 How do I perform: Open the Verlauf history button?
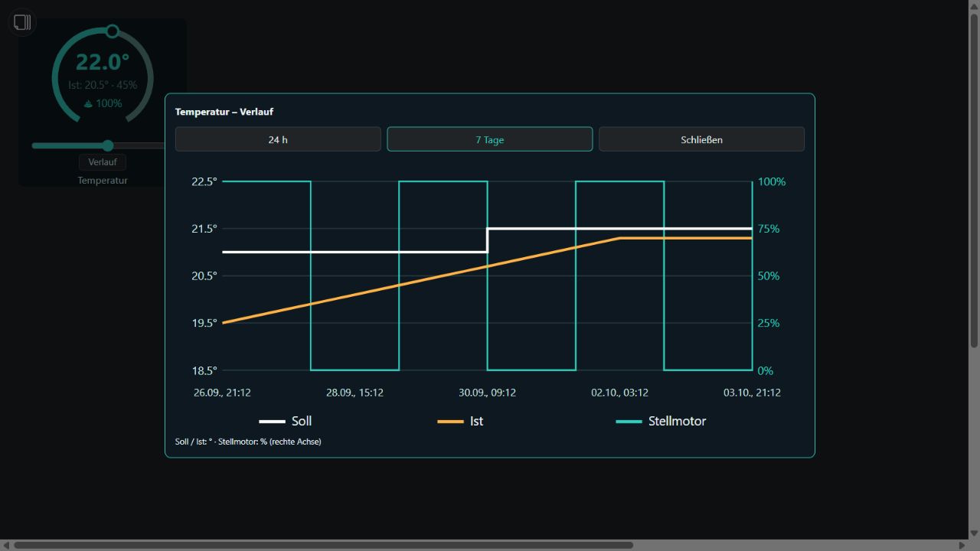tap(103, 162)
